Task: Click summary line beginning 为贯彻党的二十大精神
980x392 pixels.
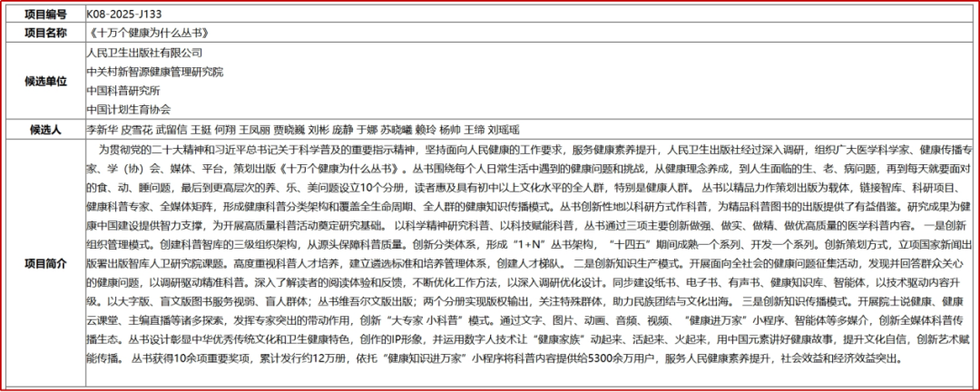Action: click(x=537, y=150)
